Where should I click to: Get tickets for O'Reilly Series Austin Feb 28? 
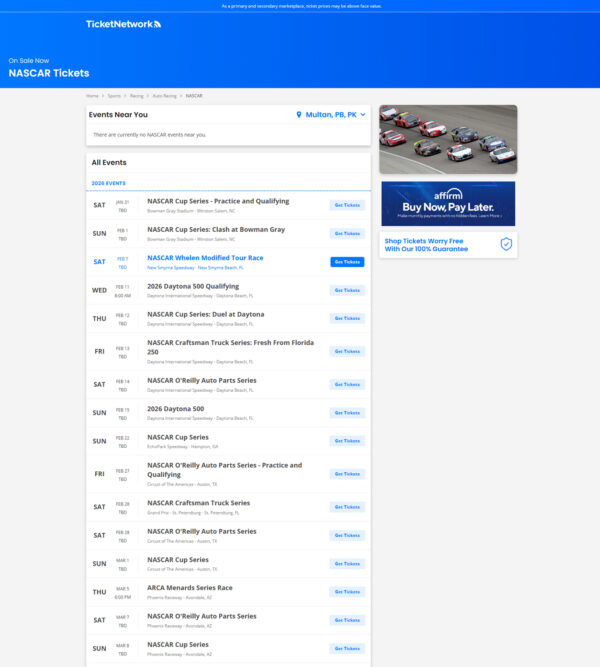(x=347, y=535)
